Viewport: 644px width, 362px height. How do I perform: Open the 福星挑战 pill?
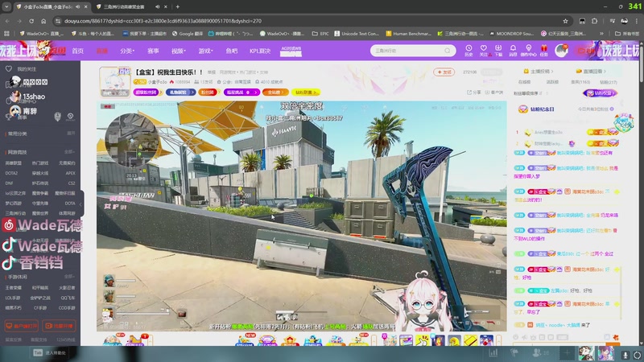coord(242,93)
